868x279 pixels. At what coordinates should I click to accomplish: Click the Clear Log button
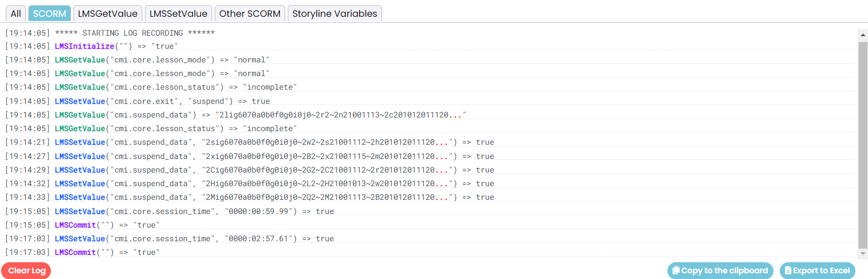click(x=26, y=271)
